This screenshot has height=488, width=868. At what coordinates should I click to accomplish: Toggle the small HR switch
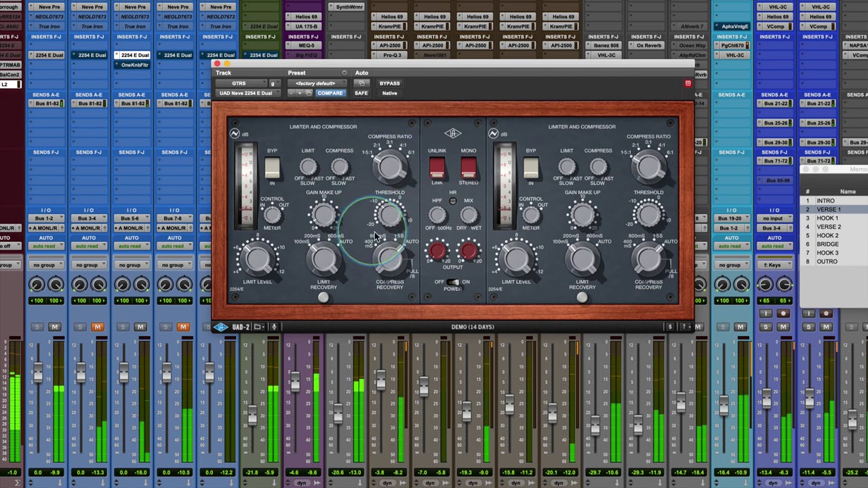pos(453,201)
